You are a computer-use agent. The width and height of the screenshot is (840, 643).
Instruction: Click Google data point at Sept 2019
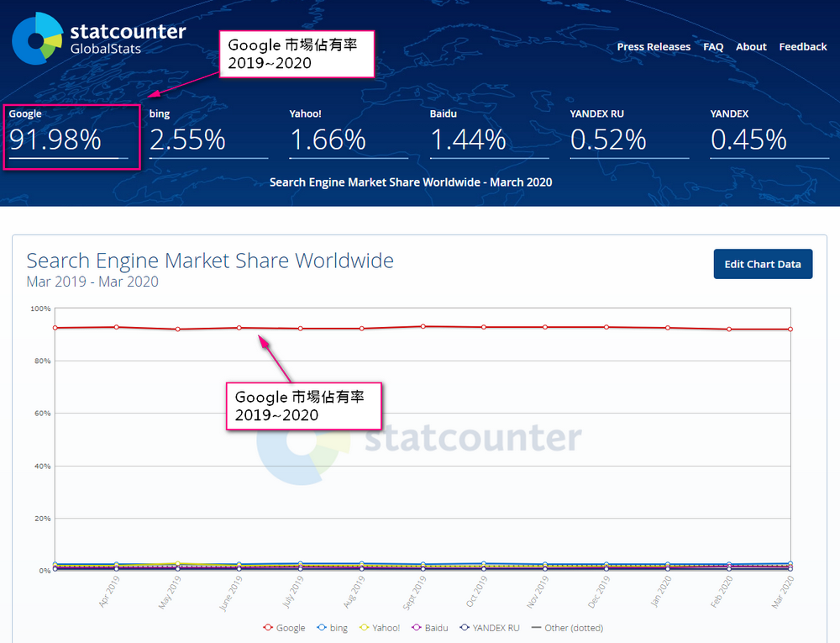click(423, 326)
